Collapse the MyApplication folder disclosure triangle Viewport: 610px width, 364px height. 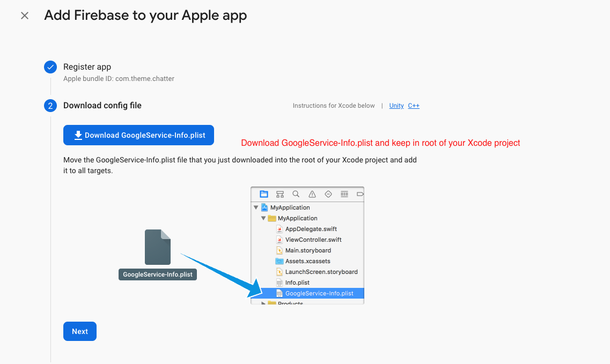[263, 218]
